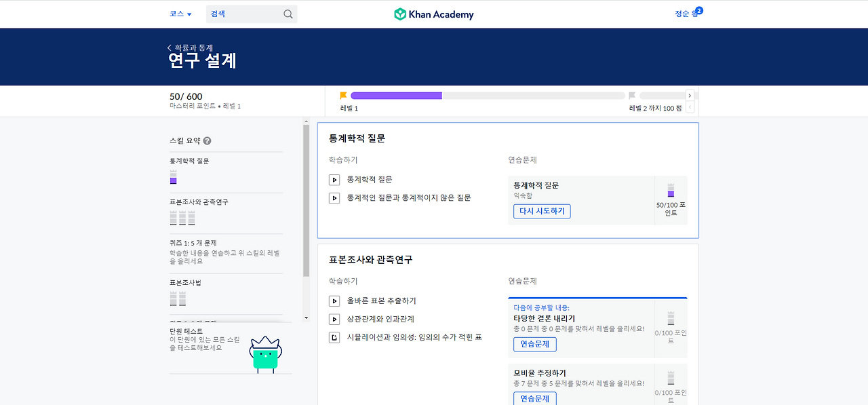
Task: Open the 코스 dropdown menu
Action: coord(178,14)
